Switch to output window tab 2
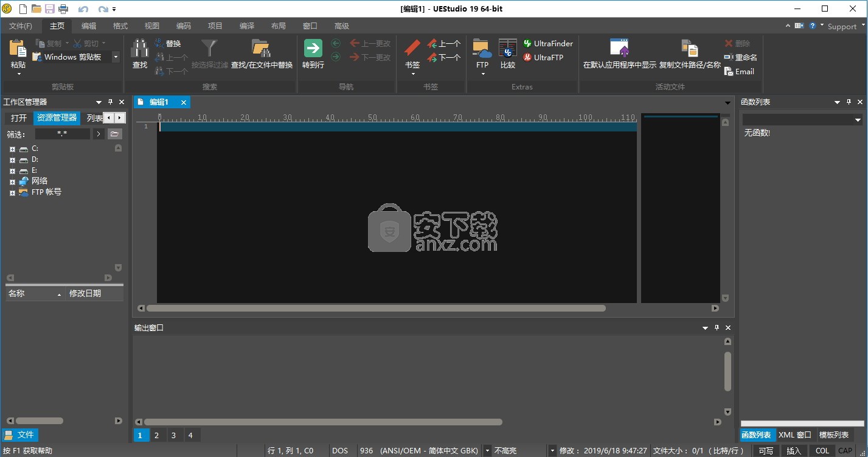 coord(156,435)
